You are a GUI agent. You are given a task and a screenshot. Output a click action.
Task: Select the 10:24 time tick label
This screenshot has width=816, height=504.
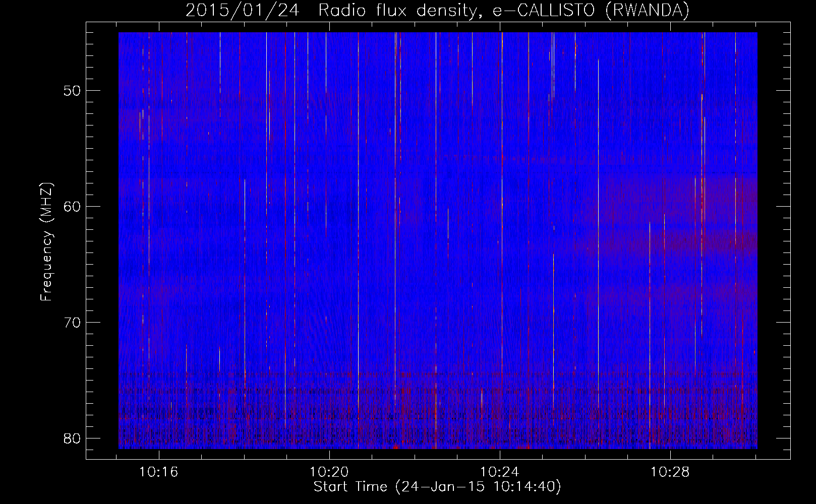click(500, 472)
